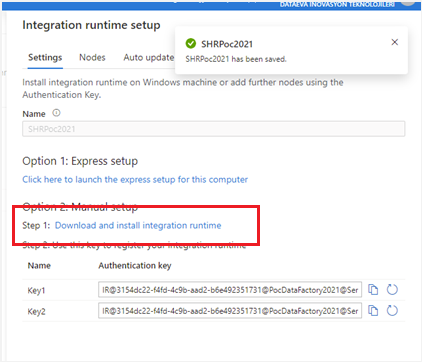The height and width of the screenshot is (362, 422).
Task: Switch to the Settings tab
Action: tap(45, 58)
